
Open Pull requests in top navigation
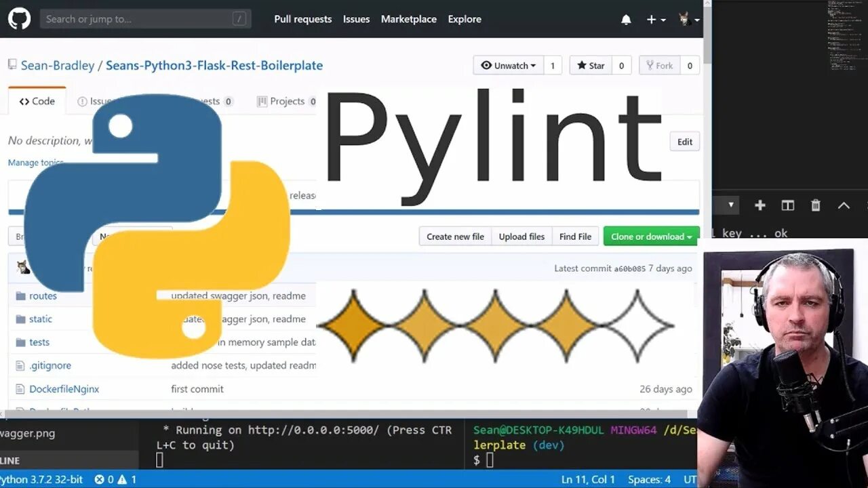point(303,19)
